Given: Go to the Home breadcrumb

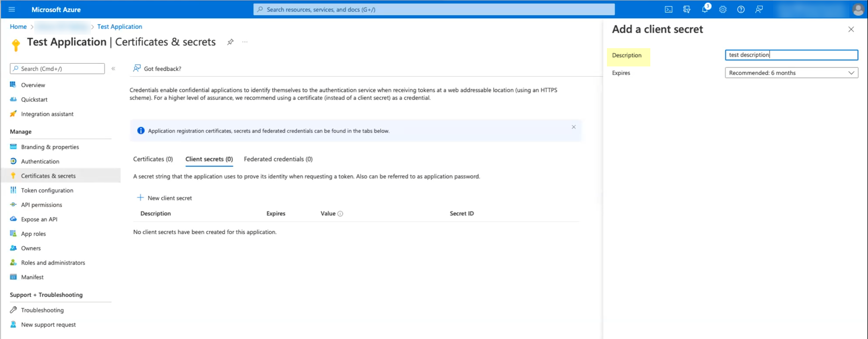Looking at the screenshot, I should [18, 26].
